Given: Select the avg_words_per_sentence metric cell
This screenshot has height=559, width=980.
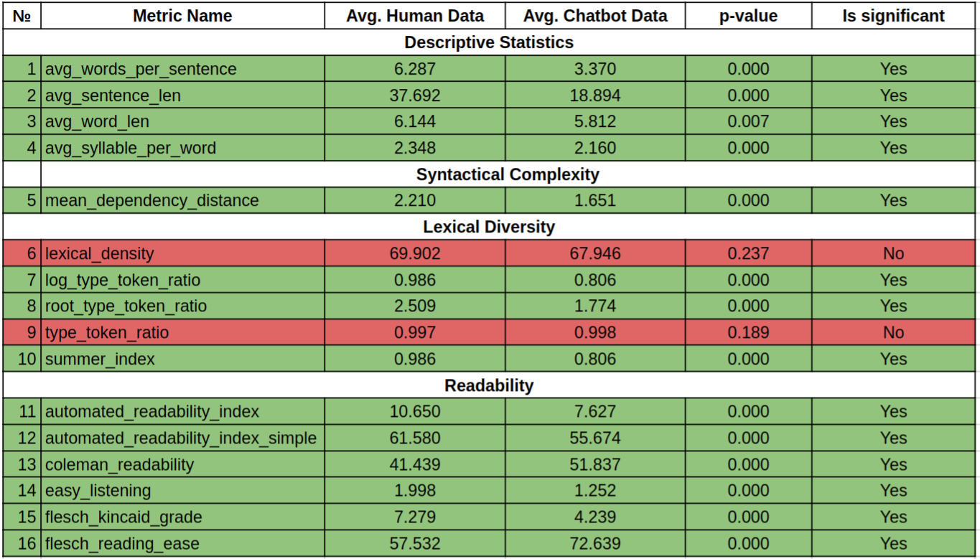Looking at the screenshot, I should (x=141, y=69).
